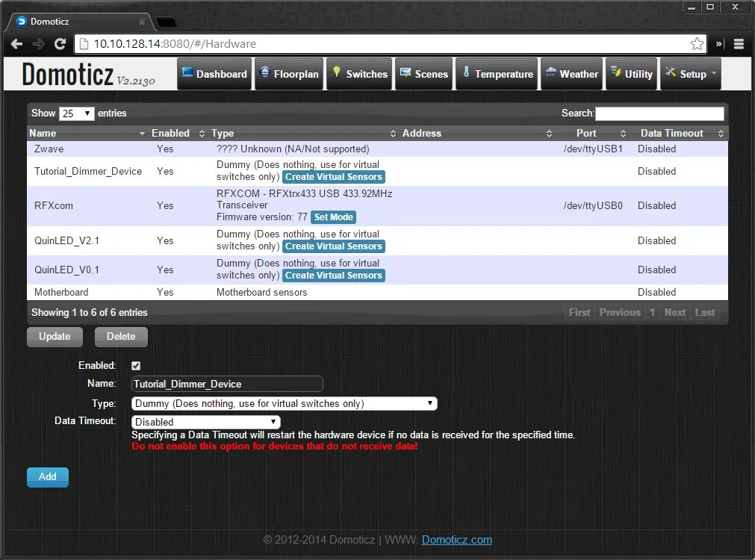Click the Dashboard monitor icon

(x=187, y=72)
